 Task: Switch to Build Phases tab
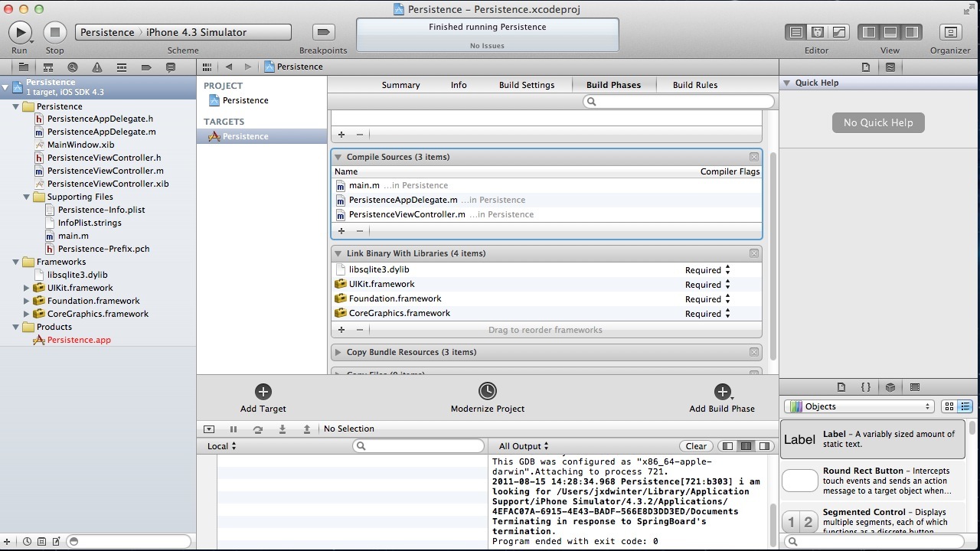click(x=613, y=85)
